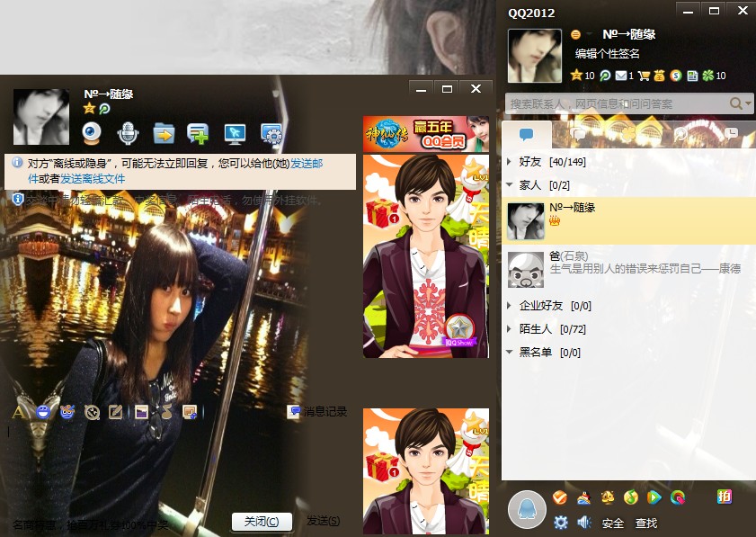Open the green music note QQ Music icon
The width and height of the screenshot is (756, 537).
tap(631, 497)
